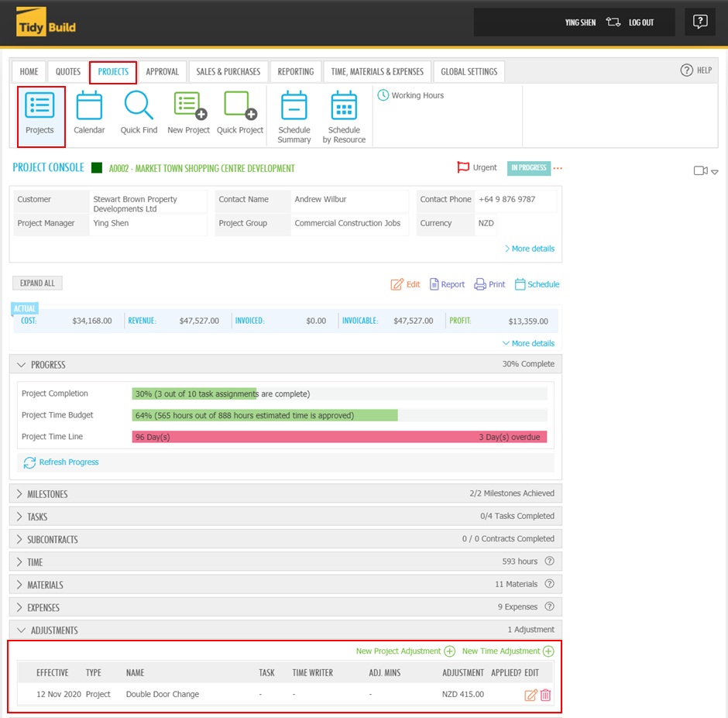Open the GLOBAL SETTINGS tab
This screenshot has width=728, height=718.
(469, 71)
